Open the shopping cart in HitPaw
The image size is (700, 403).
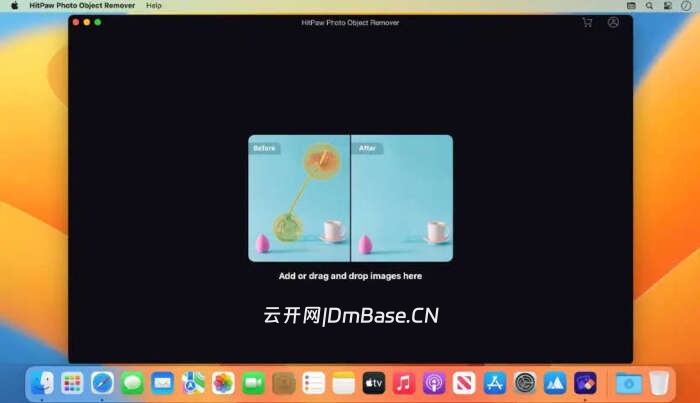coord(587,23)
